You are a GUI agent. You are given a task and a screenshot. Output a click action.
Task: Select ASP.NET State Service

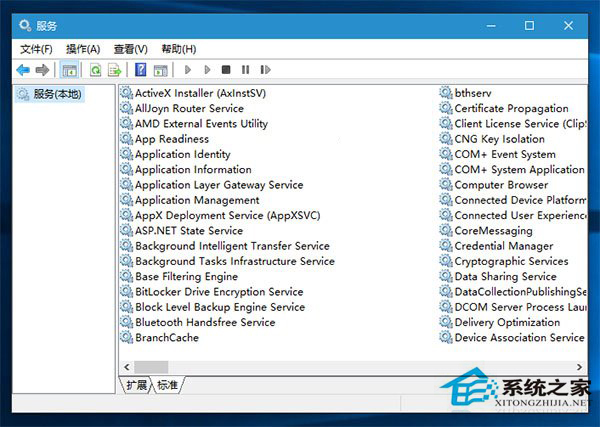(x=182, y=231)
